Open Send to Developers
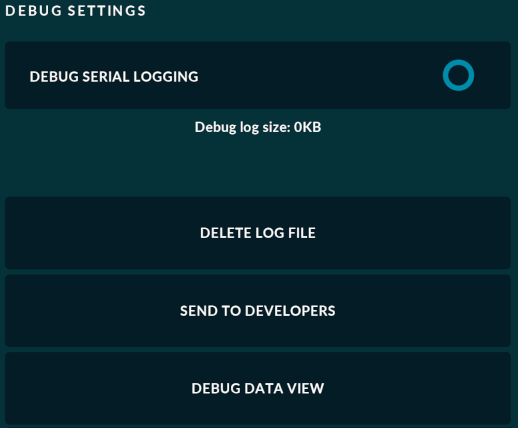The width and height of the screenshot is (518, 428). [258, 311]
